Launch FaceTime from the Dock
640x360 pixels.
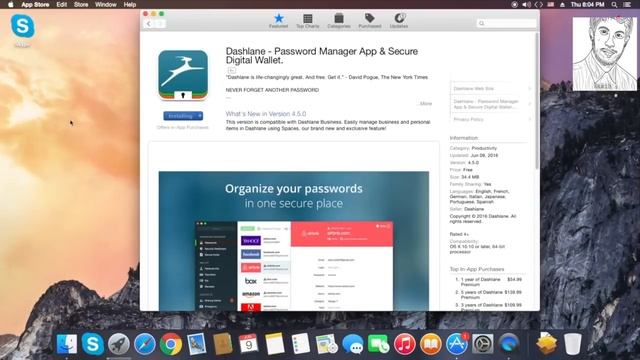tap(379, 344)
